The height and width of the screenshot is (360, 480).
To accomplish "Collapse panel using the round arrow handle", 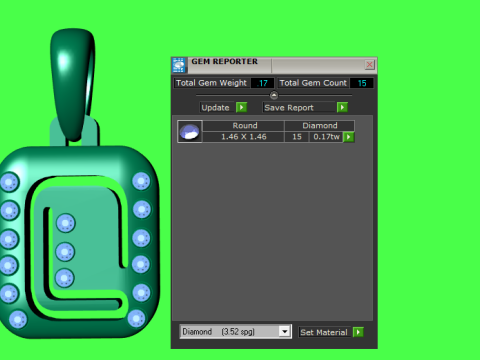I will coord(274,96).
